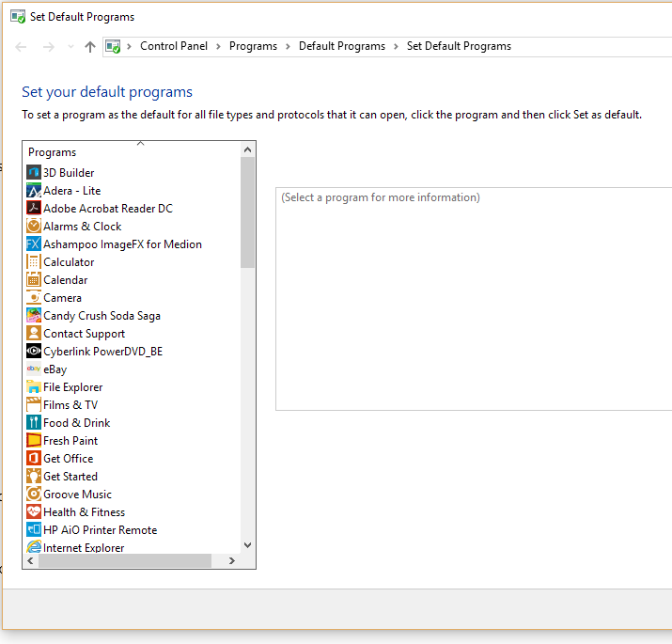Expand chevron after Programs breadcrumb
Viewport: 672px width, 644px height.
[x=288, y=46]
